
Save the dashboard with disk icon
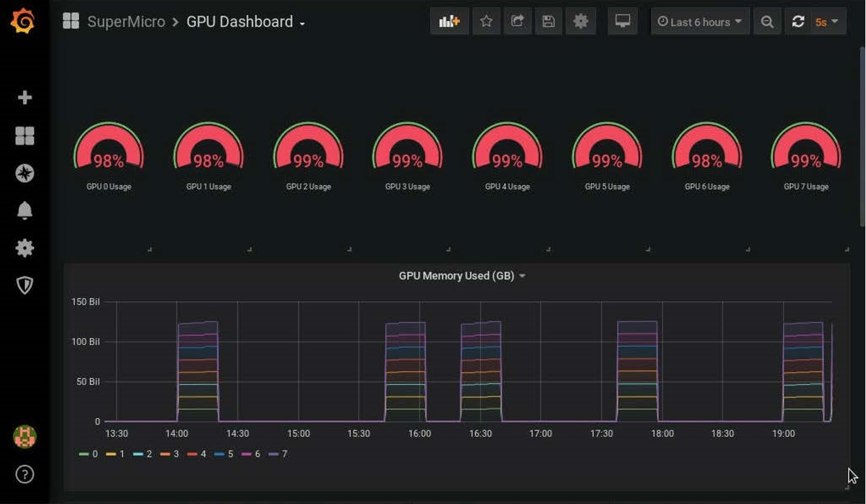(548, 21)
